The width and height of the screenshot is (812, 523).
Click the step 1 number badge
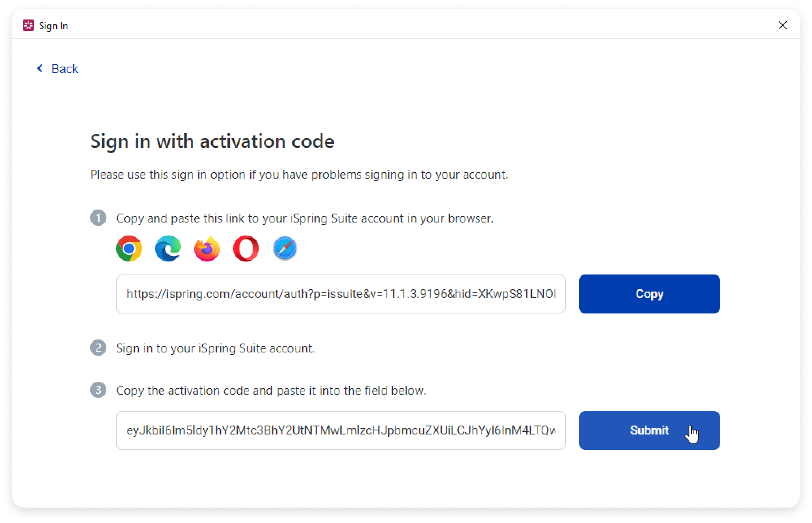(98, 218)
